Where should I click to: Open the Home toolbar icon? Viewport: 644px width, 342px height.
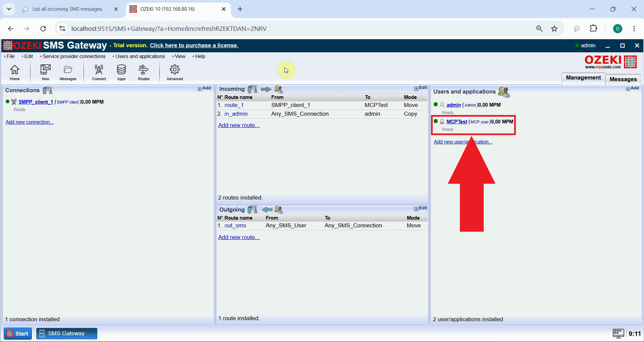(14, 72)
